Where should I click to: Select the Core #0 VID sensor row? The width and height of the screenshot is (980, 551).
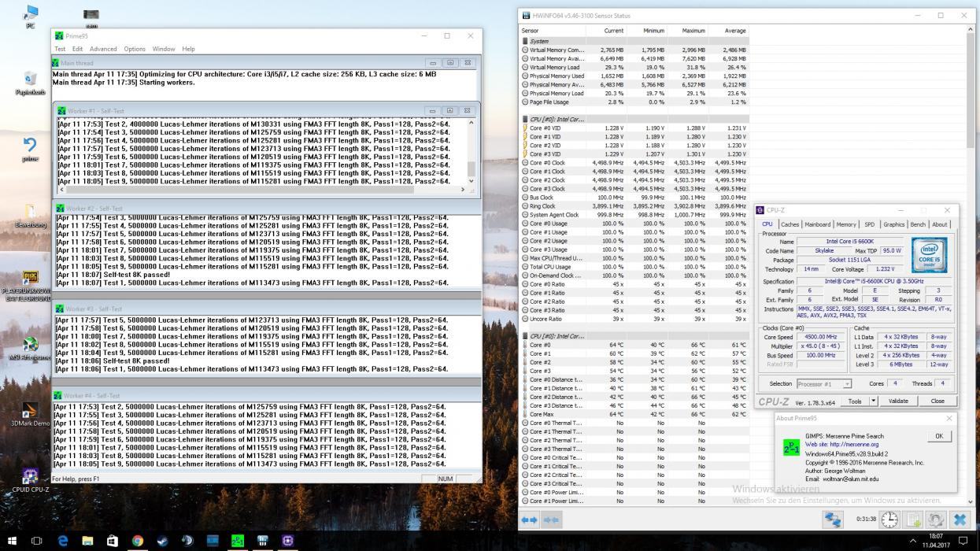(634, 128)
